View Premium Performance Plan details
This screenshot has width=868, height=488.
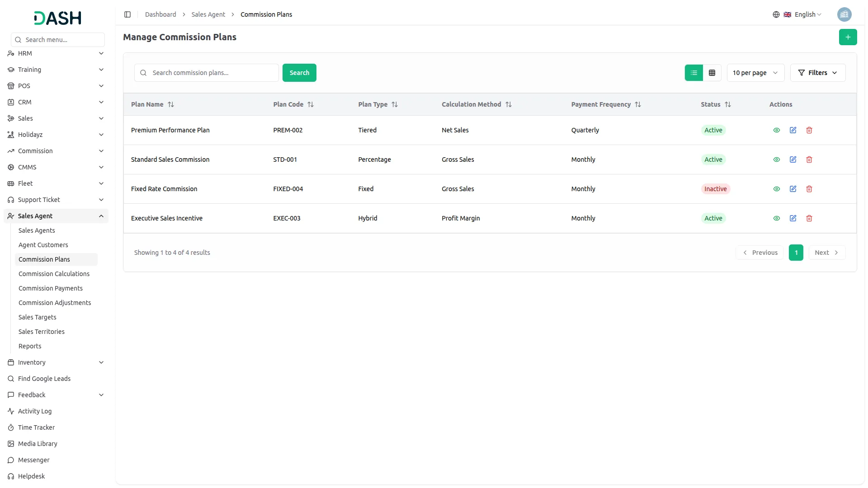[776, 130]
